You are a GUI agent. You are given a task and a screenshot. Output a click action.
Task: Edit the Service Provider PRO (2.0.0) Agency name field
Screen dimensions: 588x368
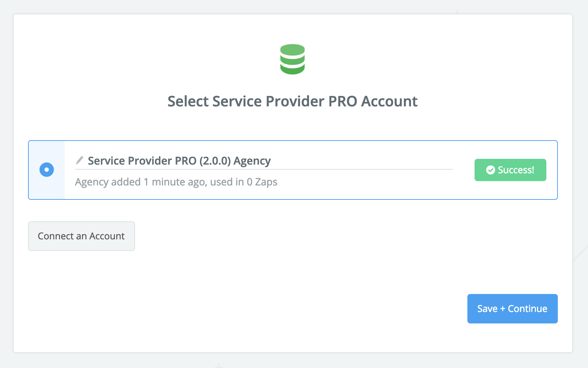pyautogui.click(x=264, y=161)
